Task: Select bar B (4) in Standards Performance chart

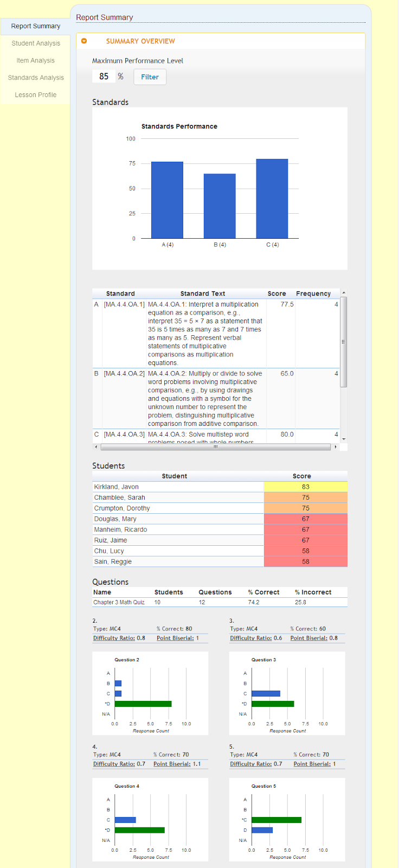Action: click(x=220, y=206)
